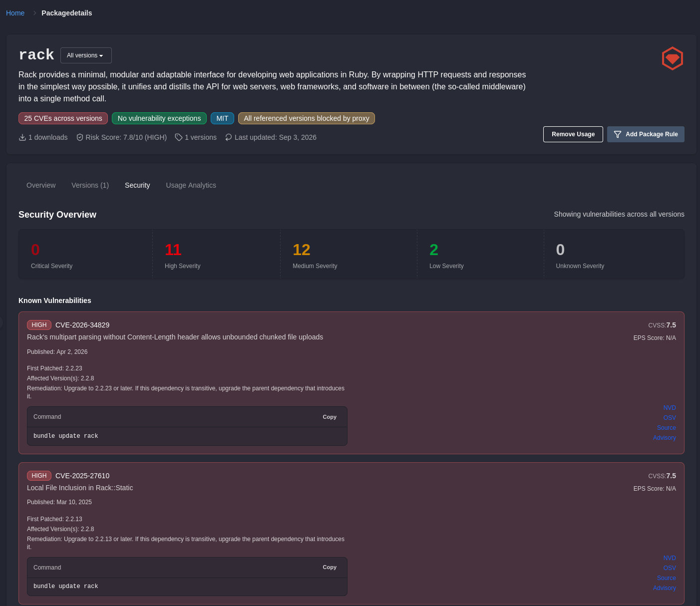
Task: Open Source link for CVE-2025-27610
Action: pos(667,578)
